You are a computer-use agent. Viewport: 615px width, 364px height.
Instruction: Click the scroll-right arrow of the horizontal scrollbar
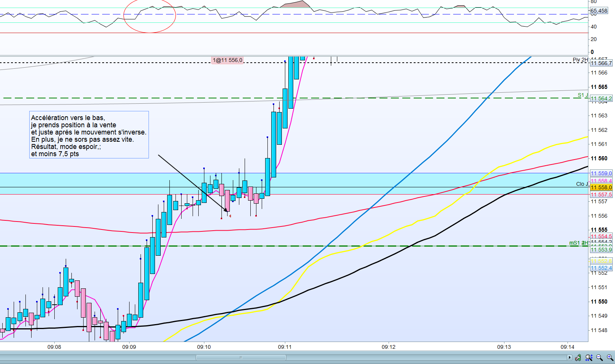click(569, 358)
